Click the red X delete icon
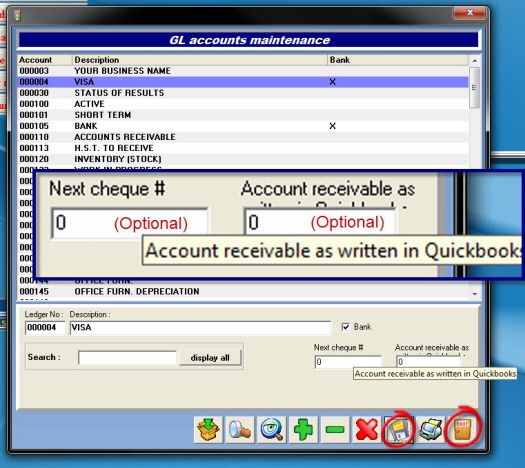Image resolution: width=525 pixels, height=468 pixels. [x=367, y=430]
